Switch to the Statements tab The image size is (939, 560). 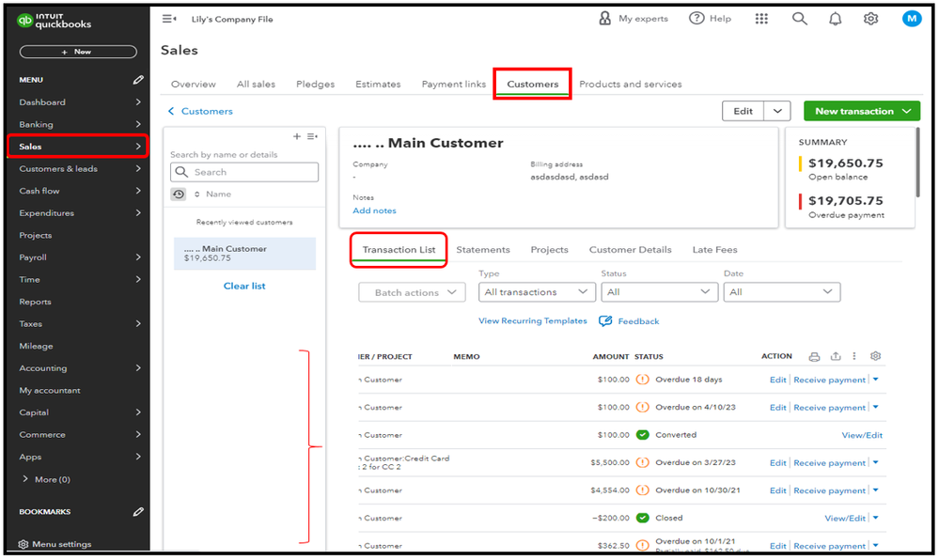(483, 250)
